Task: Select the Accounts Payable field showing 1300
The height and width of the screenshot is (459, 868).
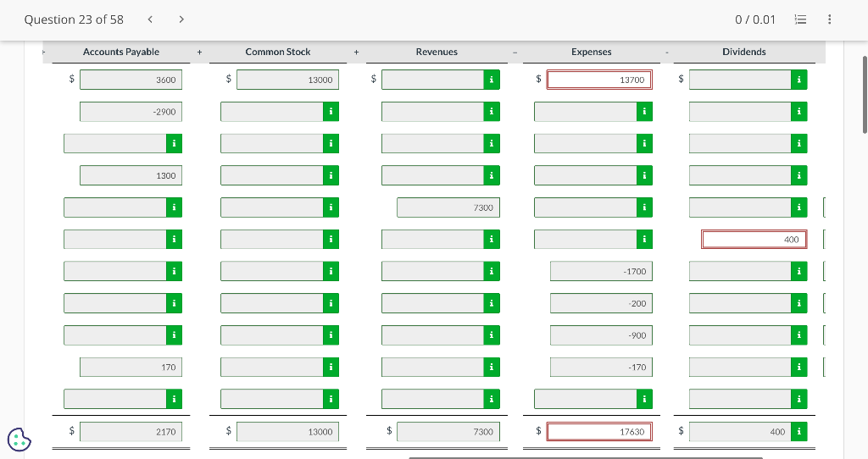Action: click(x=131, y=176)
